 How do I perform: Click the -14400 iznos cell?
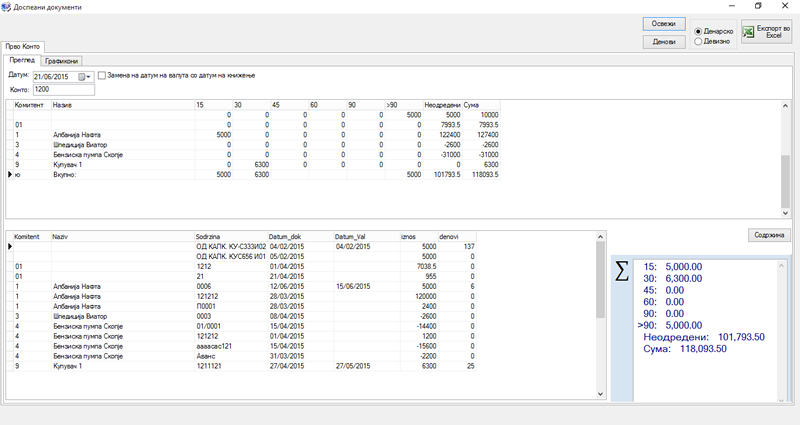419,327
